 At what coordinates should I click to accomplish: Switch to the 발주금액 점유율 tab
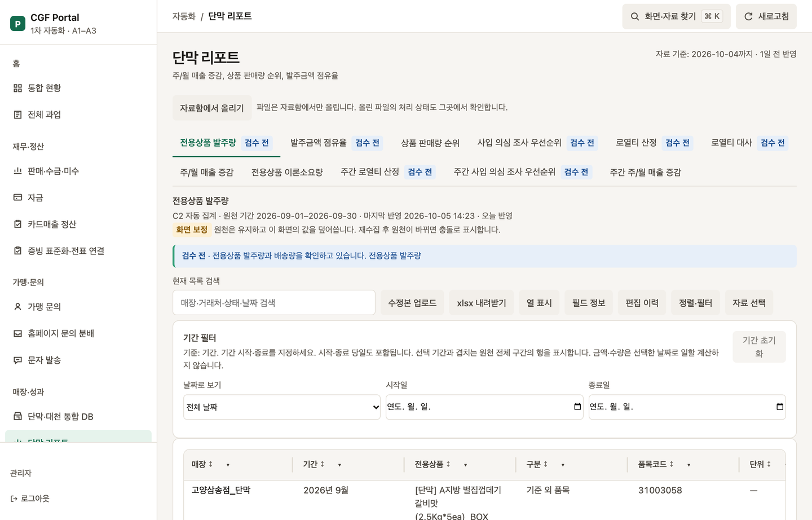(x=337, y=143)
